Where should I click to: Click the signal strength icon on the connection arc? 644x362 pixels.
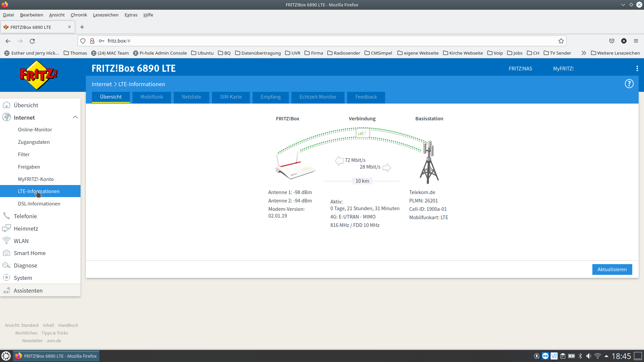(363, 133)
